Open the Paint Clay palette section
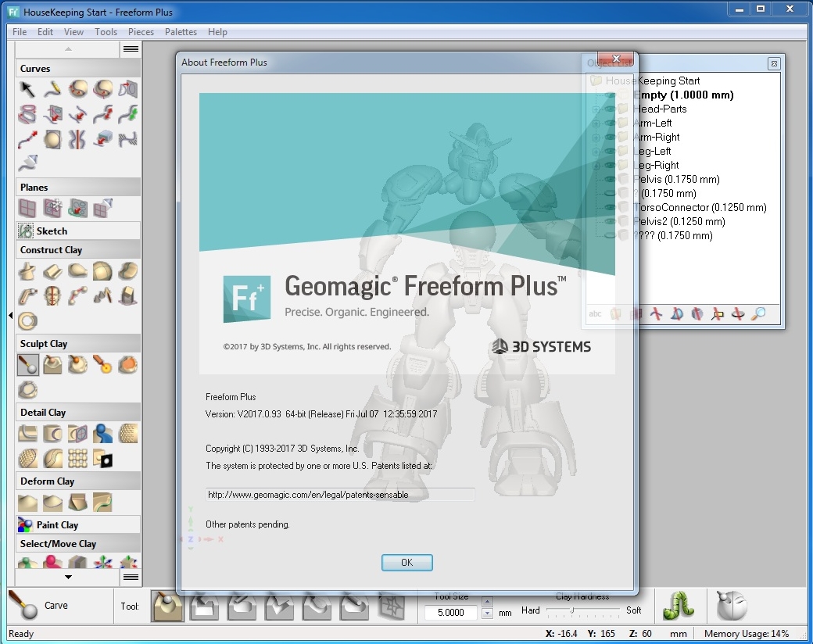This screenshot has height=644, width=813. tap(77, 524)
